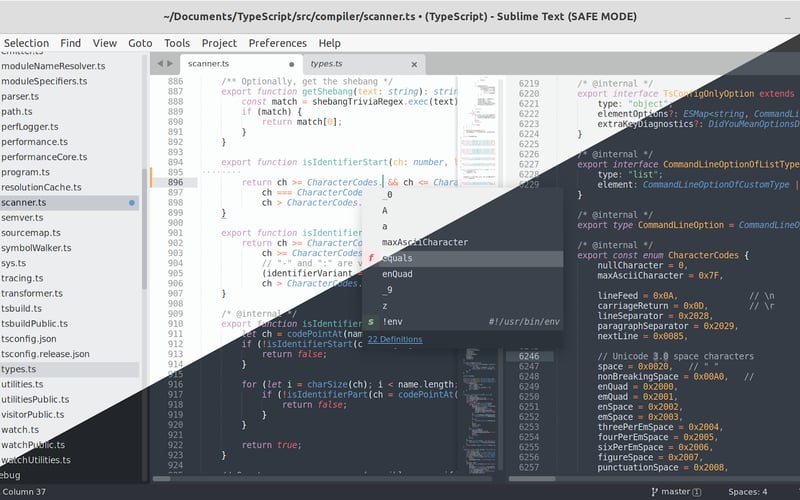Close the types.ts tab
The image size is (800, 500).
[414, 64]
